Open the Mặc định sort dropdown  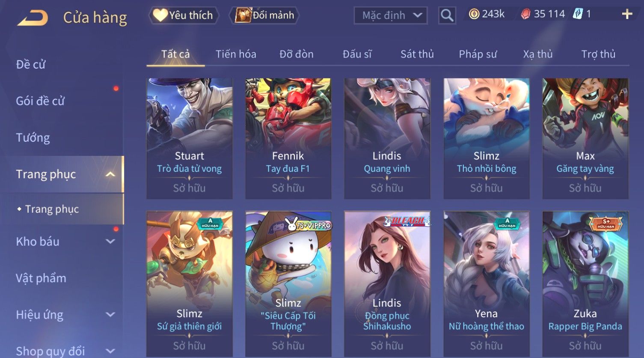click(x=391, y=15)
